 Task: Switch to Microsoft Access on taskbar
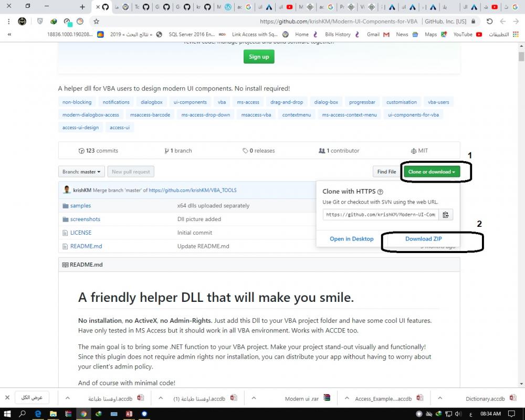pos(129,414)
